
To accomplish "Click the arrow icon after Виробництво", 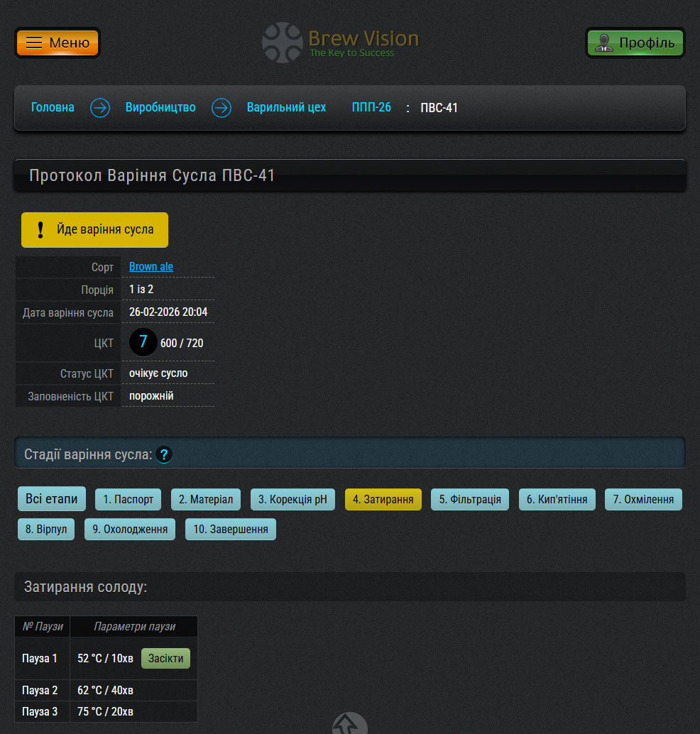I will (x=222, y=108).
